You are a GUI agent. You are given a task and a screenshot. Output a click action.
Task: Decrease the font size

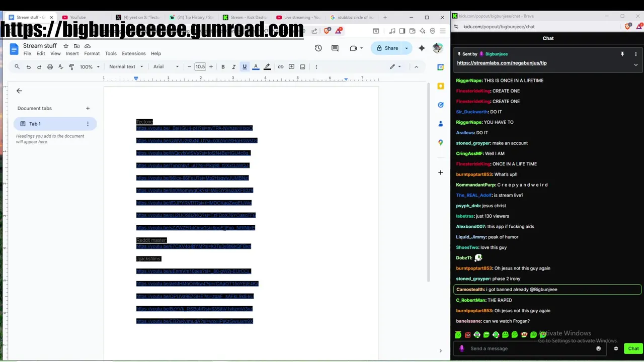pyautogui.click(x=189, y=67)
